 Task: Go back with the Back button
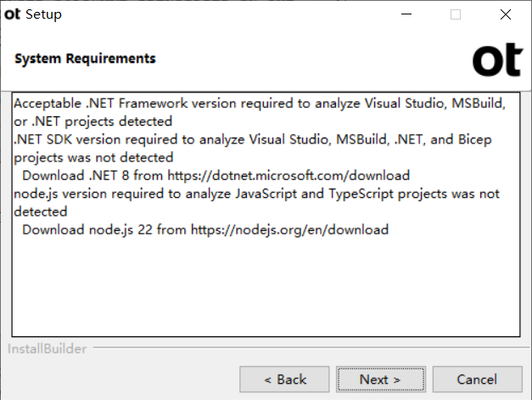tap(284, 380)
